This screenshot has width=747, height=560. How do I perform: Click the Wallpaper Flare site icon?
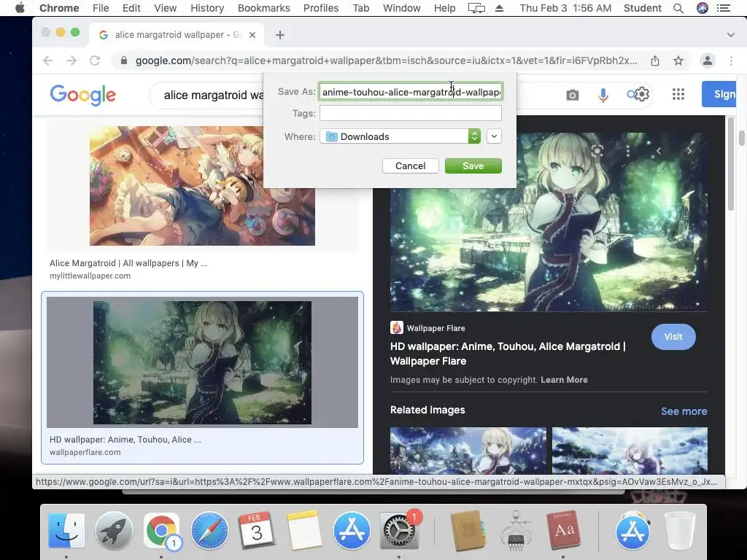tap(396, 327)
